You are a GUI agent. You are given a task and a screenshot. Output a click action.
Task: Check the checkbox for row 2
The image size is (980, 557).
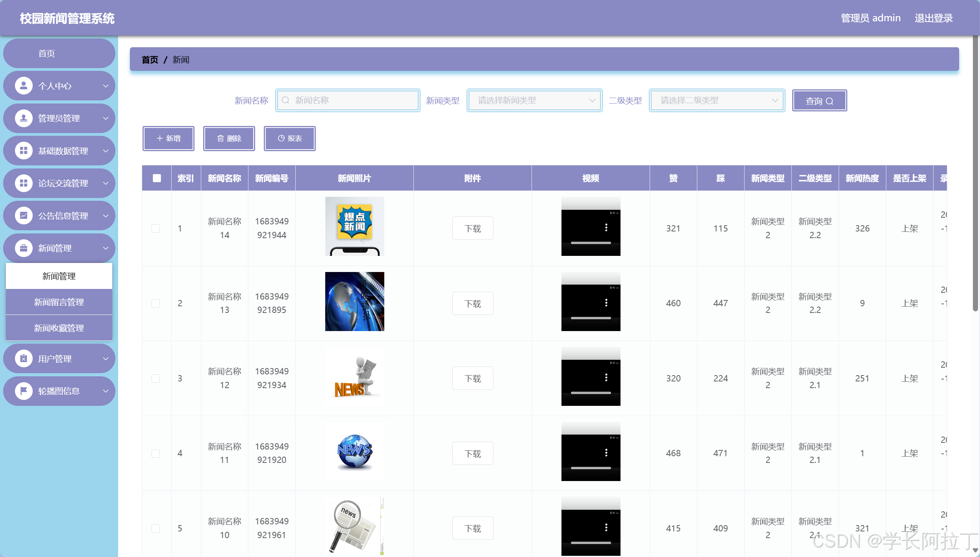(156, 303)
